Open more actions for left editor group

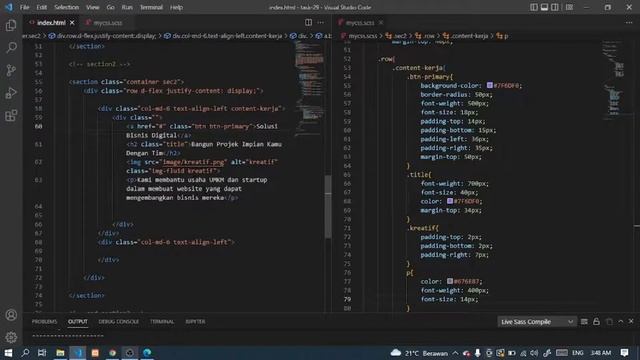[321, 22]
